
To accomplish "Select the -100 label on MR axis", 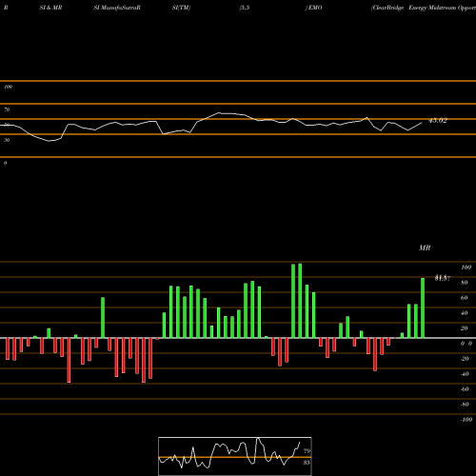I will (466, 420).
